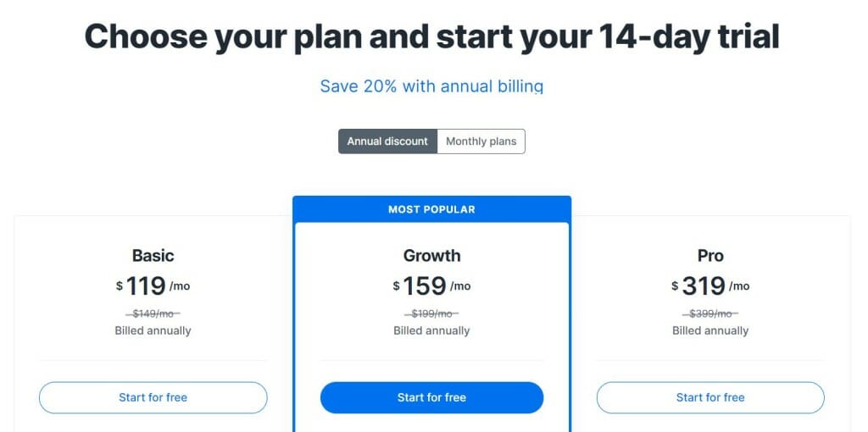Click Billed annually text under Pro

click(710, 330)
